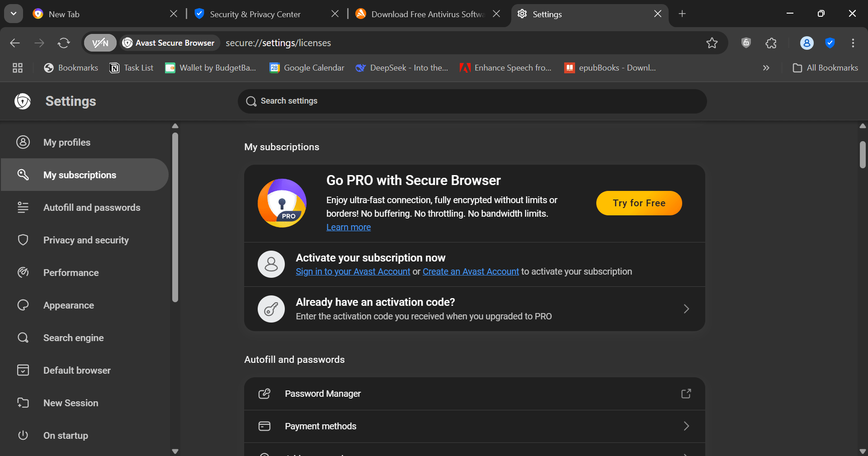Open the Bookmarks bookmark

[71, 68]
